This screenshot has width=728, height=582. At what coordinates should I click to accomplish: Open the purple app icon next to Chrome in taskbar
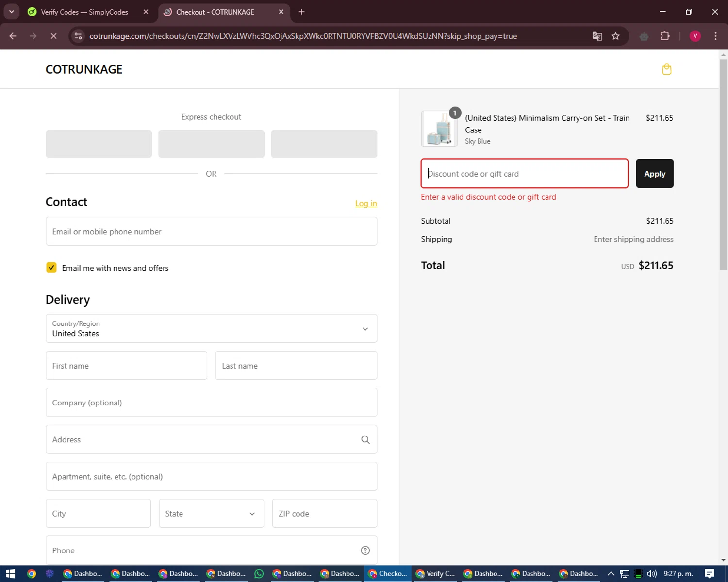coord(50,574)
